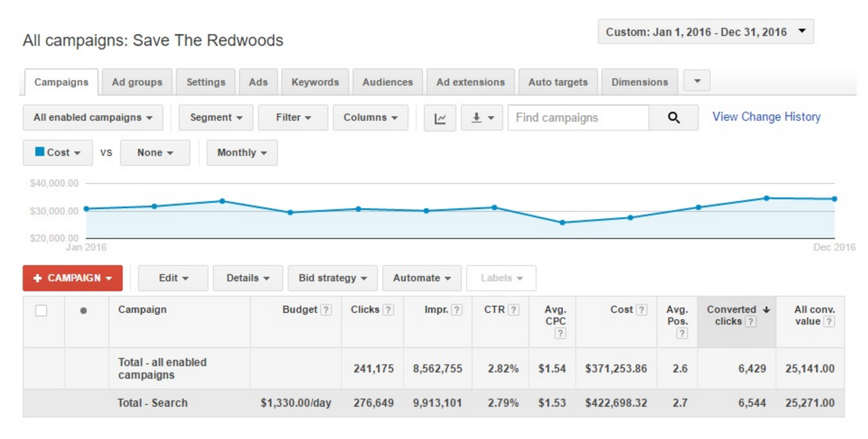This screenshot has height=439, width=868.
Task: Switch to the Ad extensions tab
Action: [x=471, y=82]
